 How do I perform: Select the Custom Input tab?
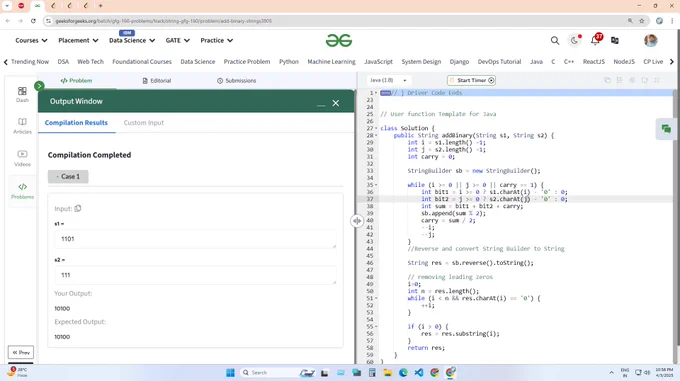(x=144, y=123)
